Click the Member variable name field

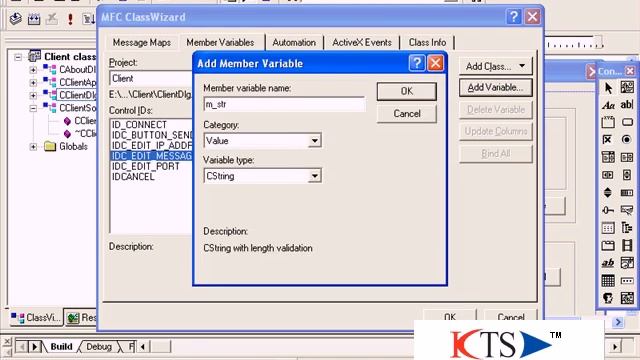pyautogui.click(x=284, y=104)
